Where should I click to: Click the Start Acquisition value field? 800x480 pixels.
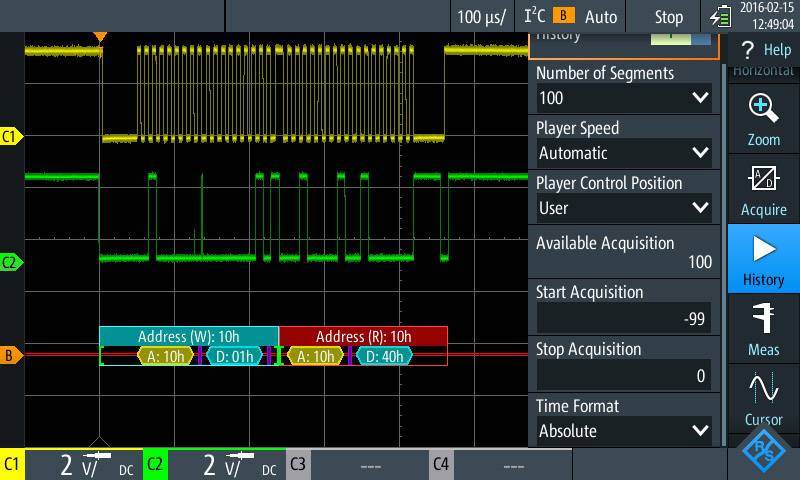[624, 319]
